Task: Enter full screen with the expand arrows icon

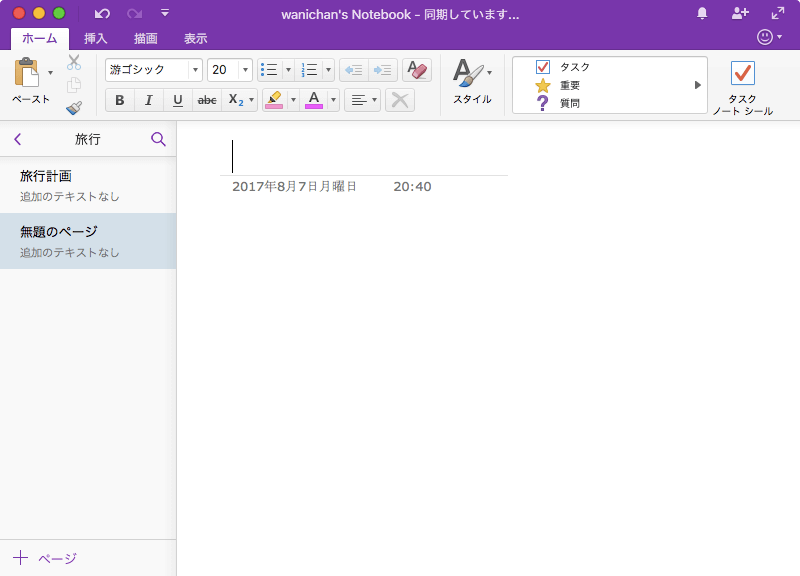Action: (778, 13)
